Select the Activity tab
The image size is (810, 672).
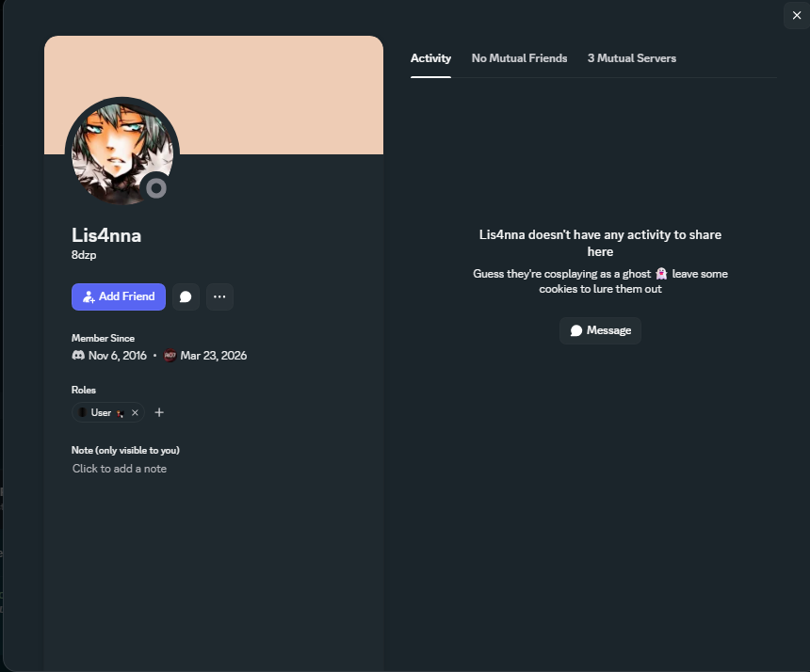click(x=430, y=58)
